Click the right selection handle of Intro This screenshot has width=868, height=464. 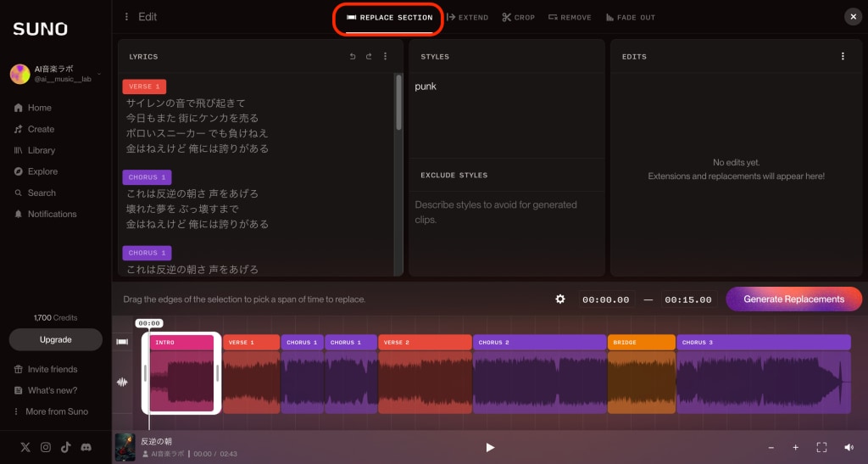218,373
